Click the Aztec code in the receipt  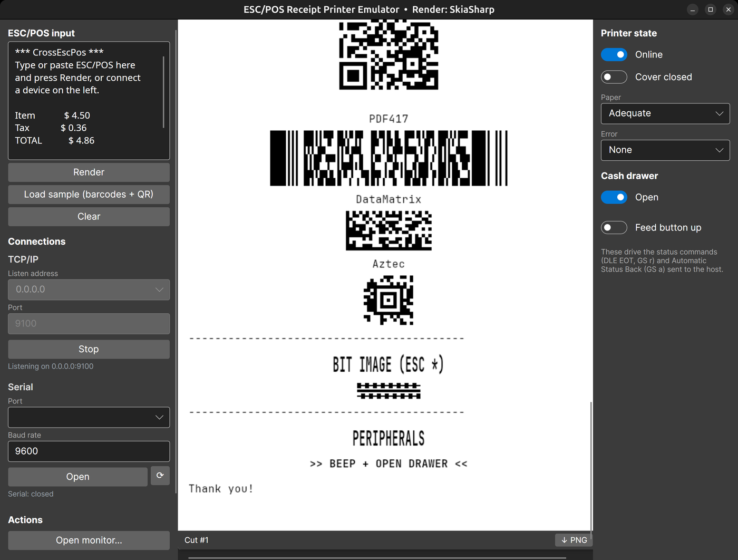389,300
